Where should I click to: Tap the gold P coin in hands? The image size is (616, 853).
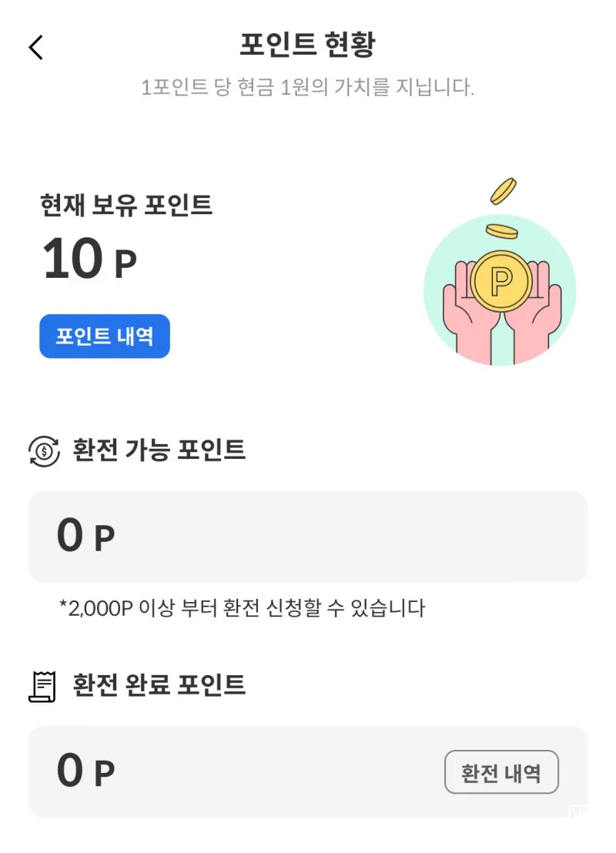501,281
